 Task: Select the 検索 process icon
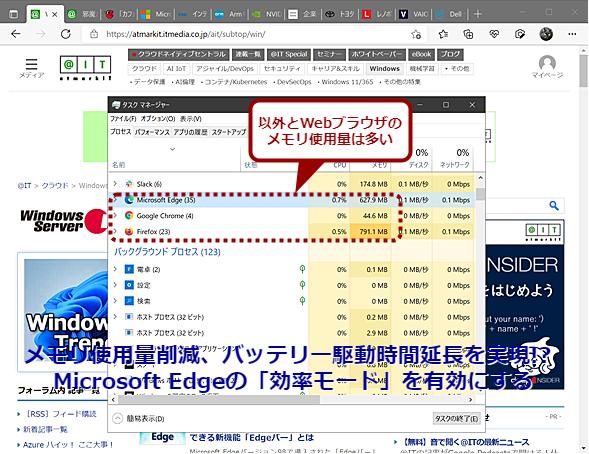coord(129,301)
